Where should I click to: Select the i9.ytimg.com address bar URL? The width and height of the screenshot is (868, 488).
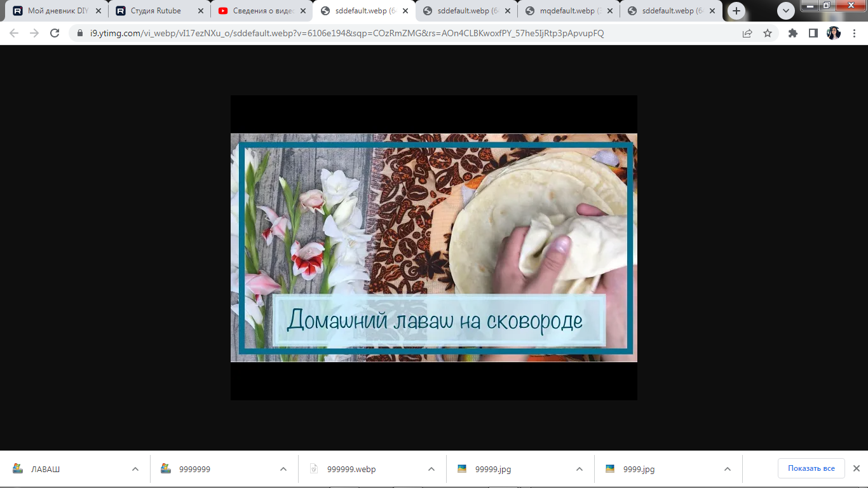coord(347,33)
